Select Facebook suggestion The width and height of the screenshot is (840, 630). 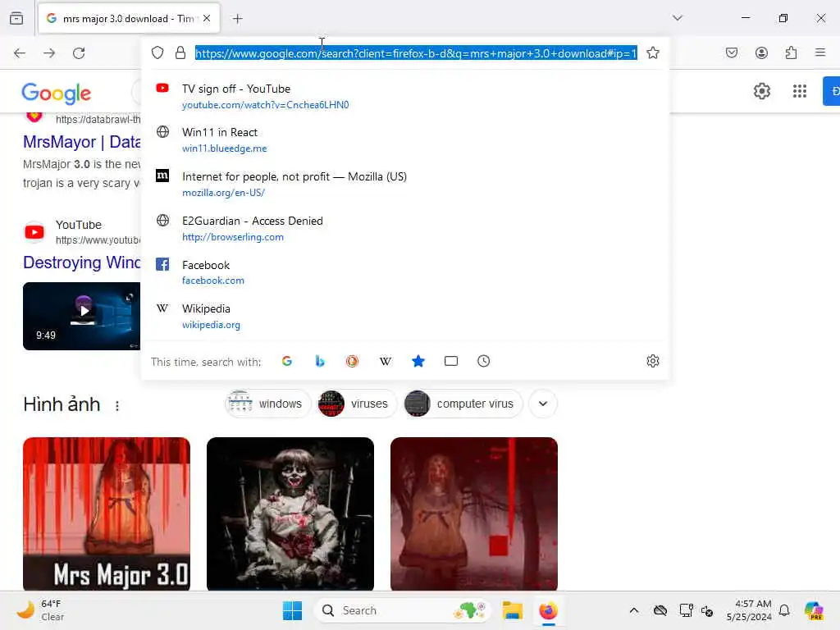click(x=405, y=272)
